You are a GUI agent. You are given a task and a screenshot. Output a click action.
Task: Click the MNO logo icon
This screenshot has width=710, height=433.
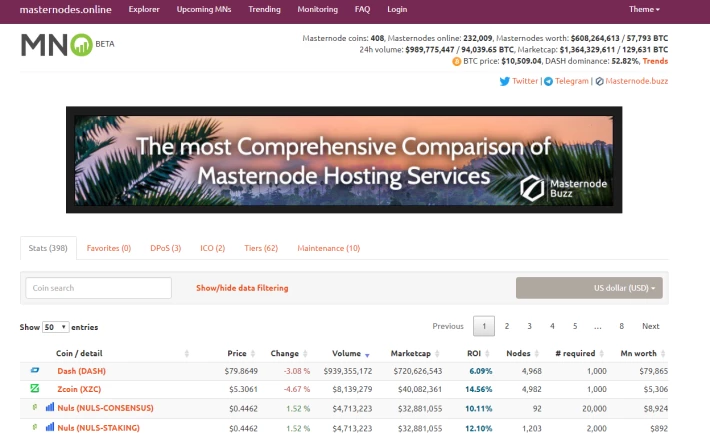click(57, 45)
